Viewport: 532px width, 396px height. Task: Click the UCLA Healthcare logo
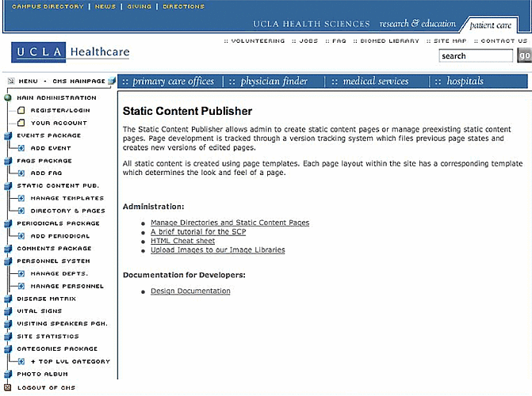(x=71, y=52)
